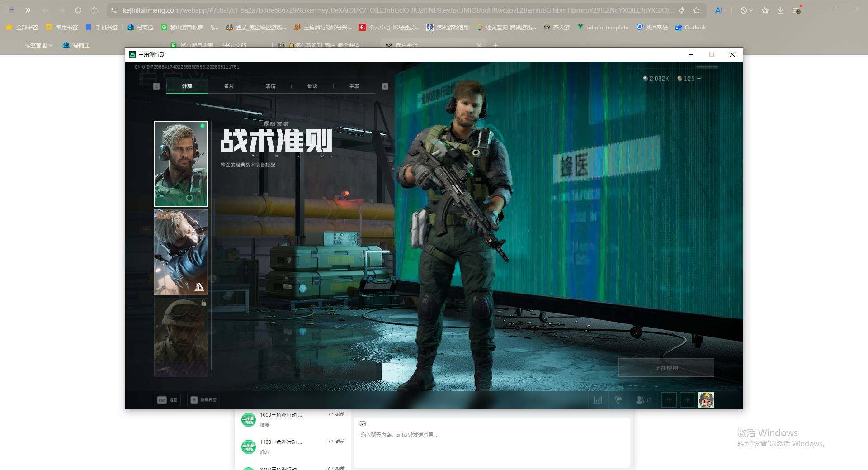Viewport: 868px width, 470px height.
Task: Go to browser home page
Action: point(94,10)
